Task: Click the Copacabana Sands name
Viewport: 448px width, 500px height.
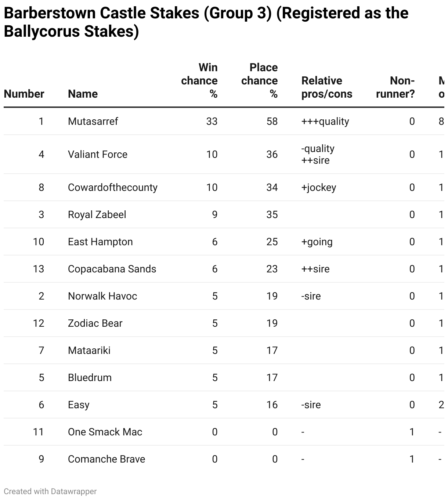Action: (x=112, y=269)
